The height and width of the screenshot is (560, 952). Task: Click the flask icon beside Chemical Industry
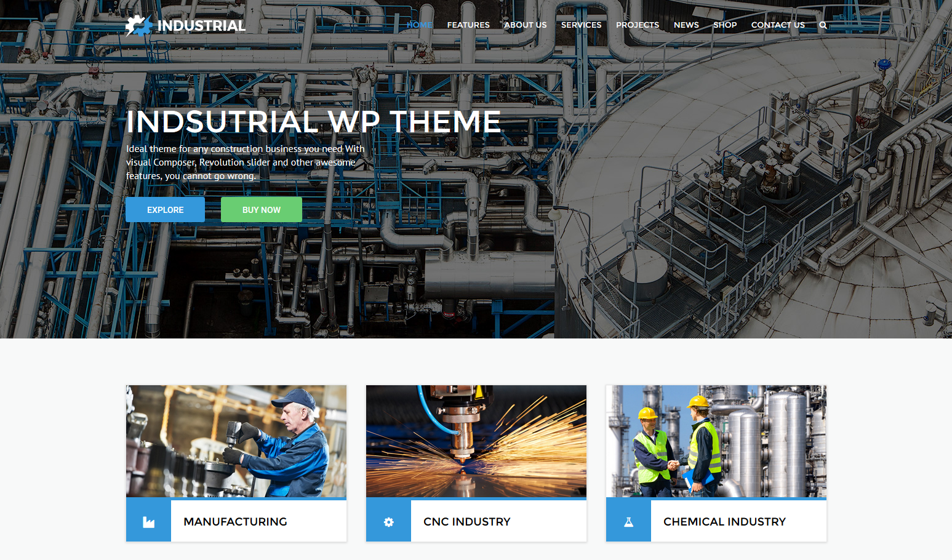(x=628, y=522)
